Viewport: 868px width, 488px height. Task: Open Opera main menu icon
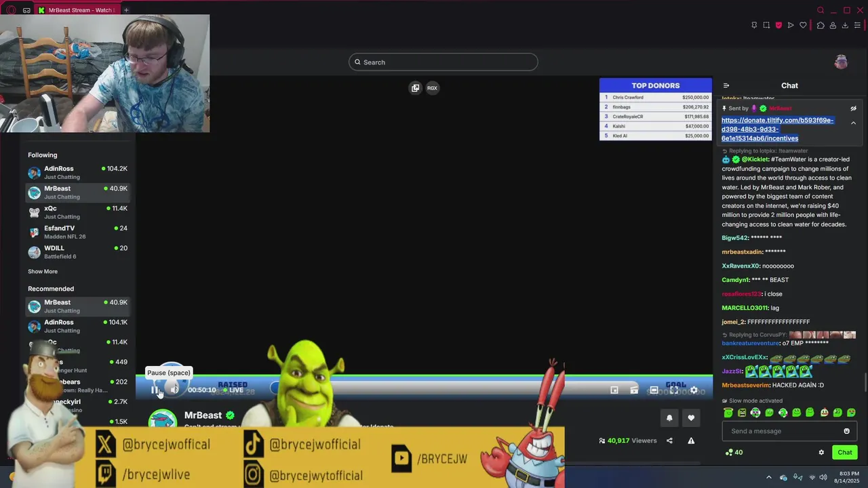pyautogui.click(x=10, y=10)
